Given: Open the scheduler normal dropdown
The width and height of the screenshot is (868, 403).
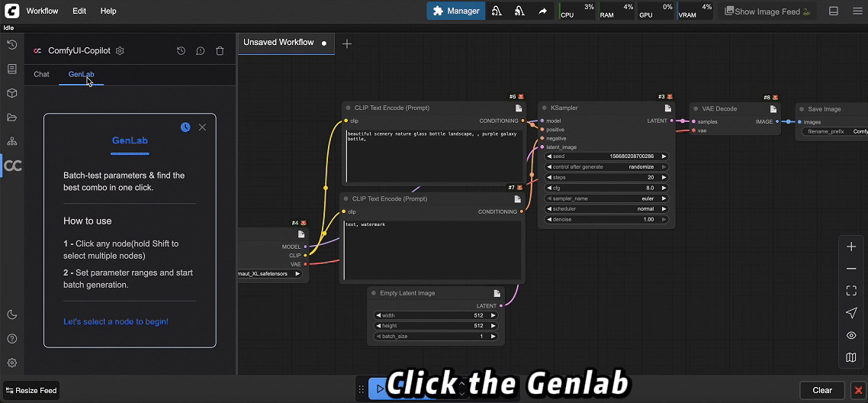Looking at the screenshot, I should (606, 208).
